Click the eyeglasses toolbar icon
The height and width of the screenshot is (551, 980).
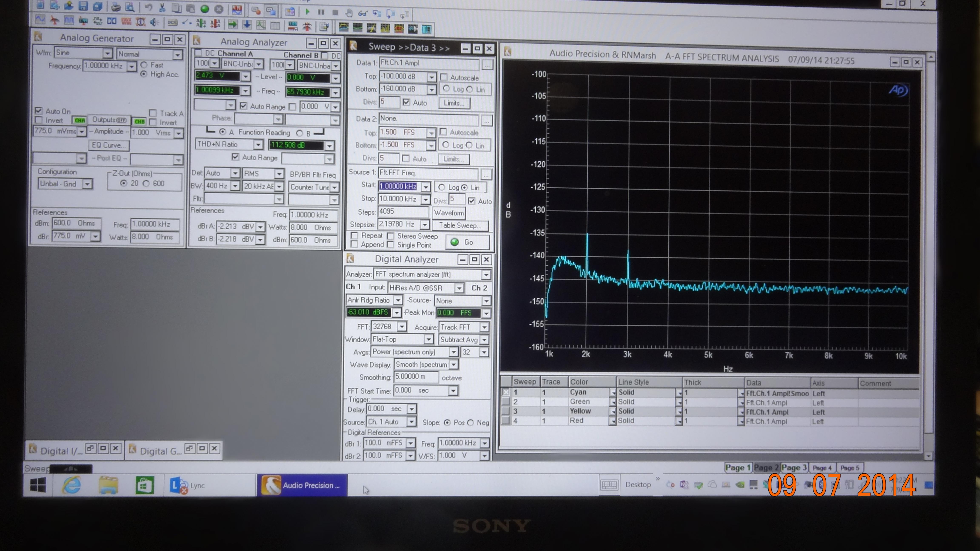click(x=362, y=13)
